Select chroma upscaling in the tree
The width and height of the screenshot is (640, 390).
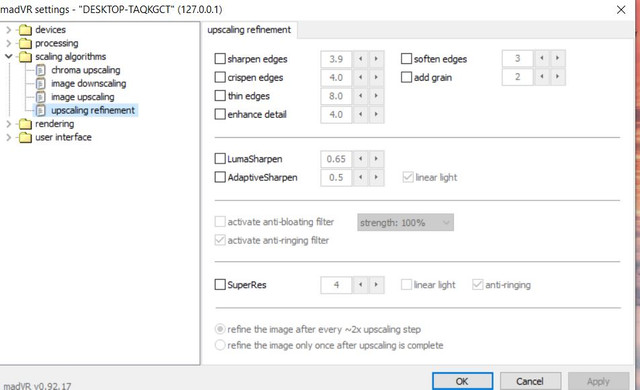(86, 70)
